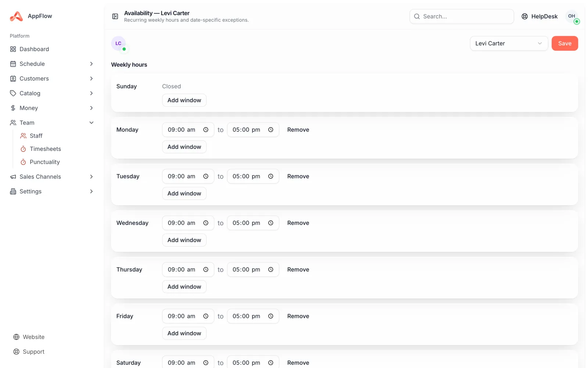Remove Friday's time window
The height and width of the screenshot is (368, 588).
point(298,316)
